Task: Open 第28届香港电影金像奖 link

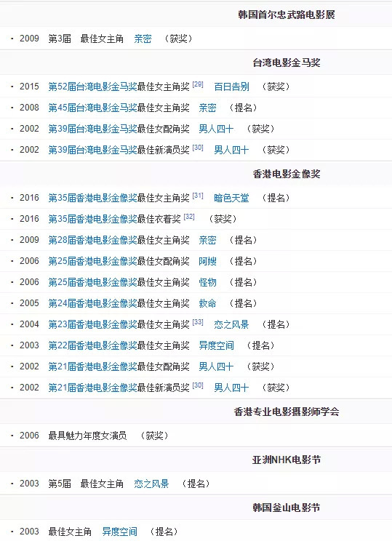Action: 93,240
